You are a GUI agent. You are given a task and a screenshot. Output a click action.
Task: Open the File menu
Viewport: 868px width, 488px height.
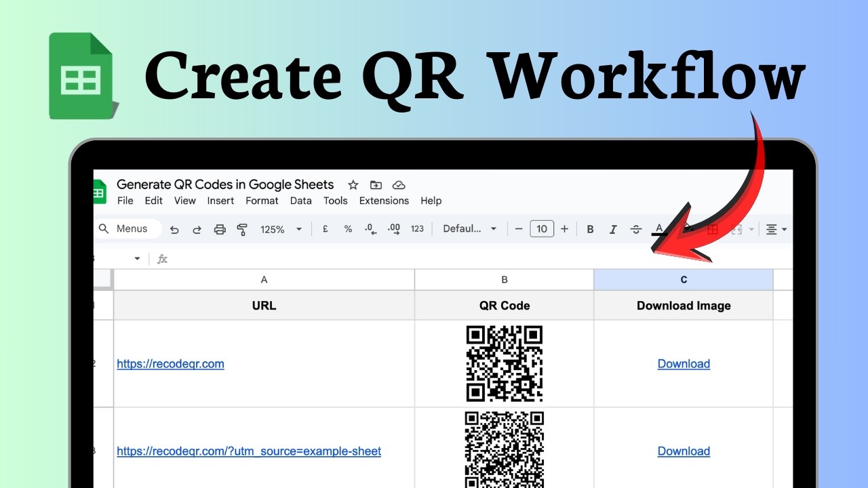125,201
